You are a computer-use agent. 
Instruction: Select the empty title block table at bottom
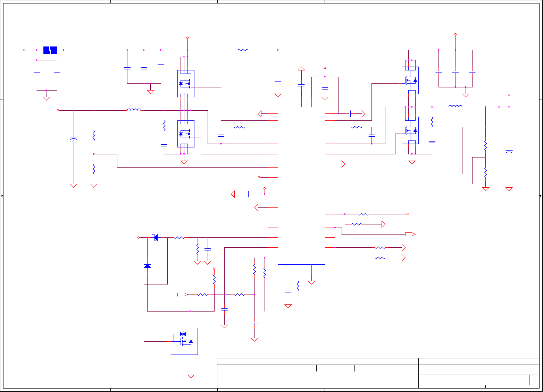click(x=378, y=373)
